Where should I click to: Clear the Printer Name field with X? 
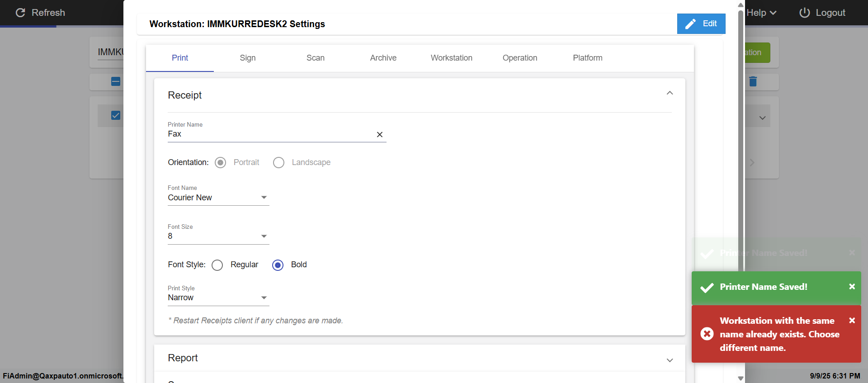tap(380, 134)
